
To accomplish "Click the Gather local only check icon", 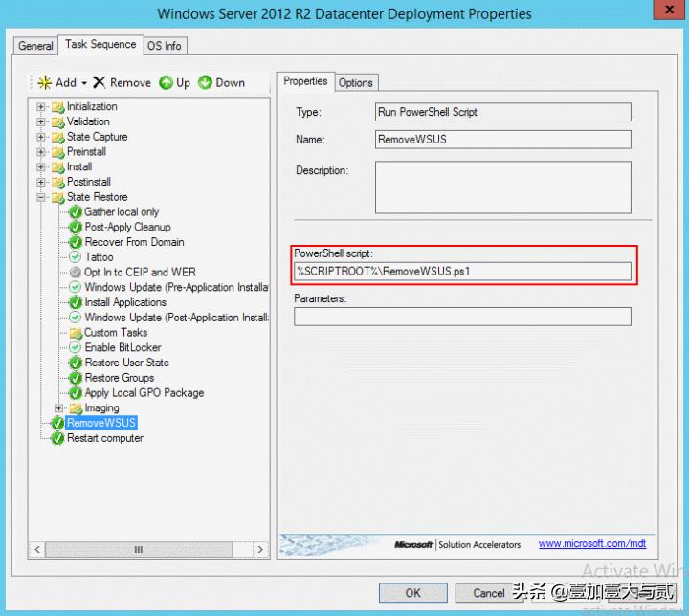I will coord(76,212).
